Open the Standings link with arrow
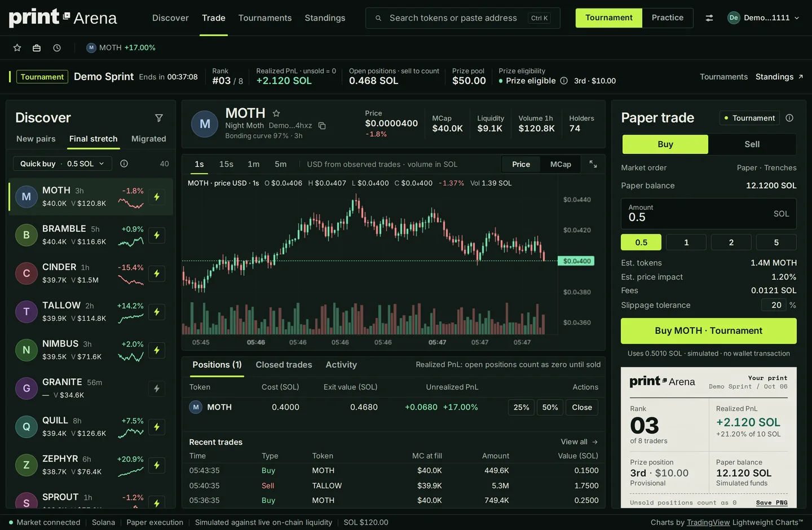The image size is (812, 530). coord(779,77)
